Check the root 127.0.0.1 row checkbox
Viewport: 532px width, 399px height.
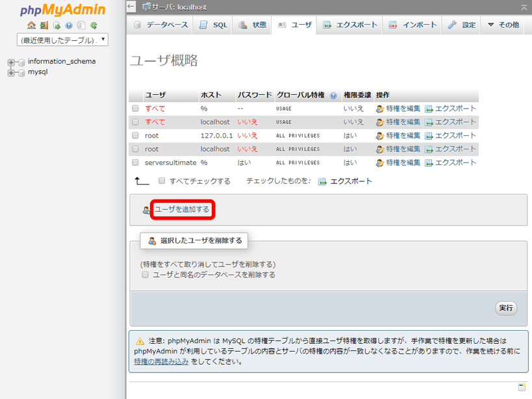click(135, 135)
